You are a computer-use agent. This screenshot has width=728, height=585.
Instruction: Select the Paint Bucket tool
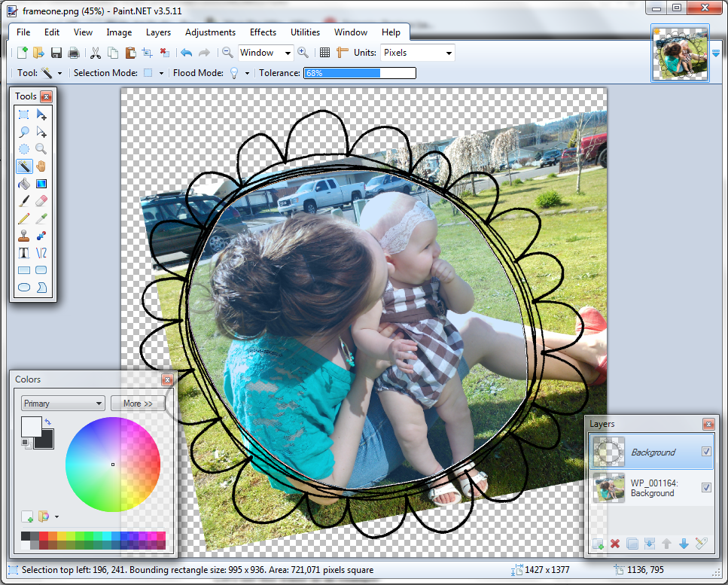24,184
